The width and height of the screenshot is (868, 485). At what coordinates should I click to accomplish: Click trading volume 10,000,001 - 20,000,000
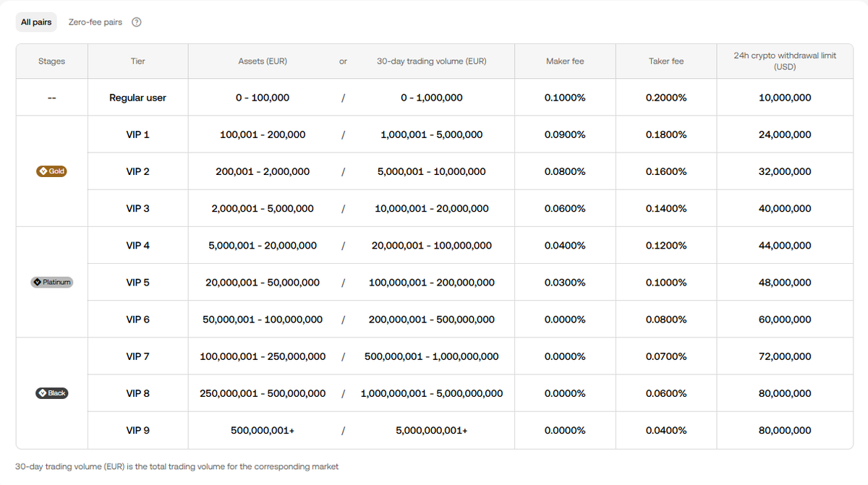click(x=432, y=208)
